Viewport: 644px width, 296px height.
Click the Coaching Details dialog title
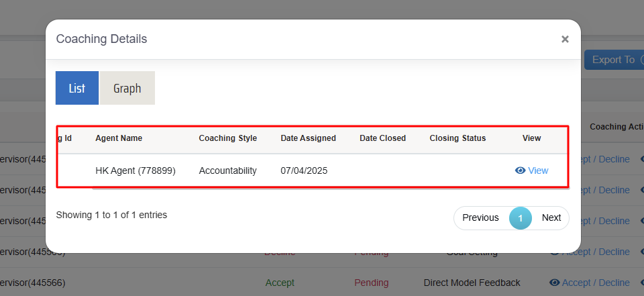101,39
